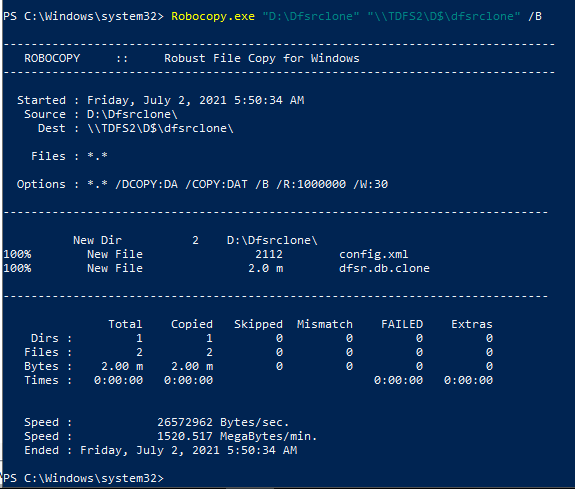Click the source path "D:\Dfsrclone" argument
Image resolution: width=575 pixels, height=489 pixels.
tap(311, 17)
